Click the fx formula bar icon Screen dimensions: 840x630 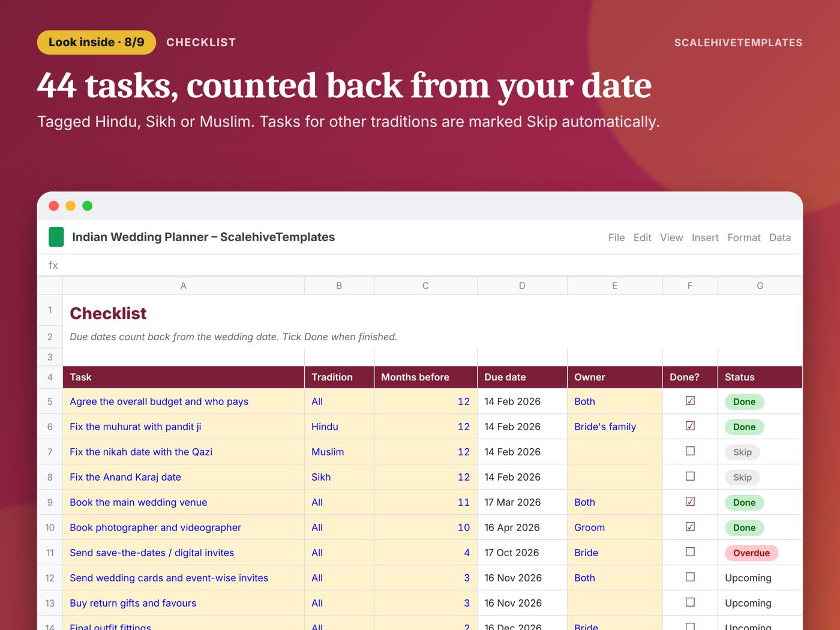[x=53, y=265]
